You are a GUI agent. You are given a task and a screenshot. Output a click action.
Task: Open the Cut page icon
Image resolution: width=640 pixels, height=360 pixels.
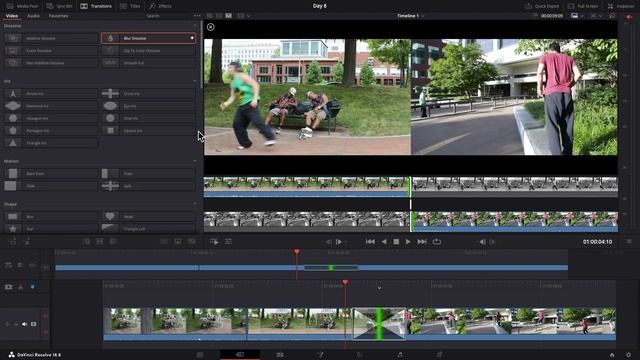(x=240, y=355)
